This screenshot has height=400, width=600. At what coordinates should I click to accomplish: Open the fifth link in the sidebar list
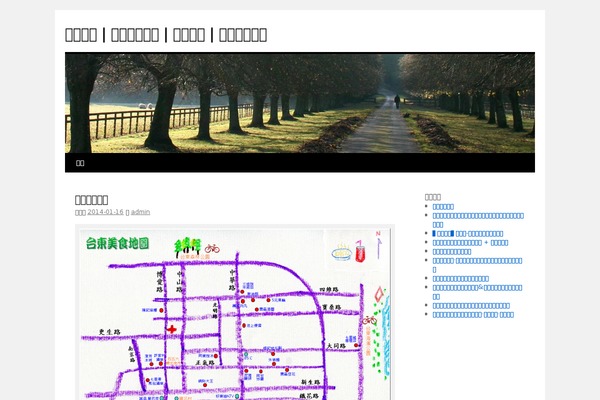pyautogui.click(x=452, y=252)
